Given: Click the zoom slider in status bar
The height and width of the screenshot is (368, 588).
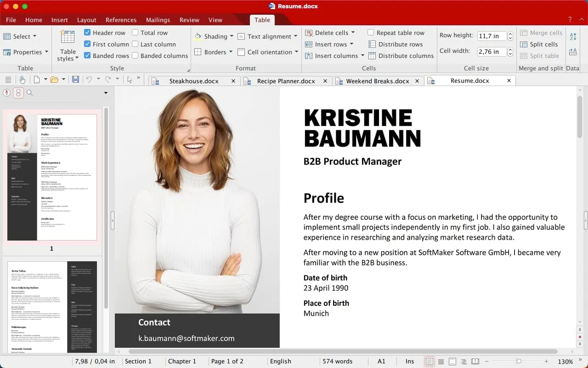Looking at the screenshot, I should coord(519,362).
